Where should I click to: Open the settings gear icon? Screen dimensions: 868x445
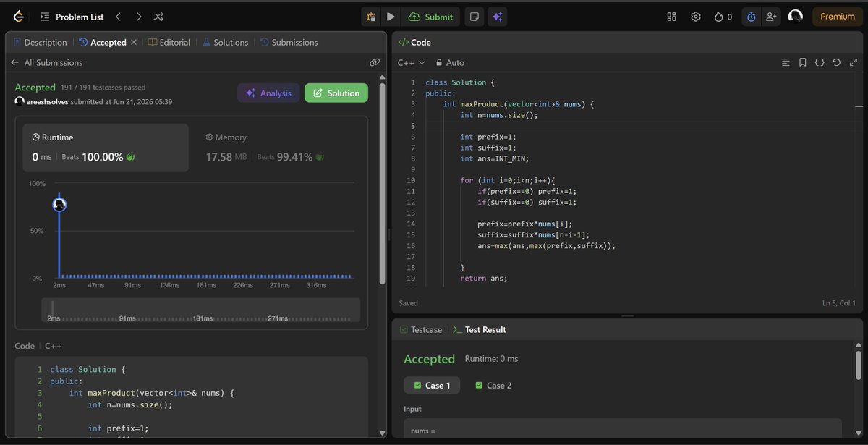695,16
